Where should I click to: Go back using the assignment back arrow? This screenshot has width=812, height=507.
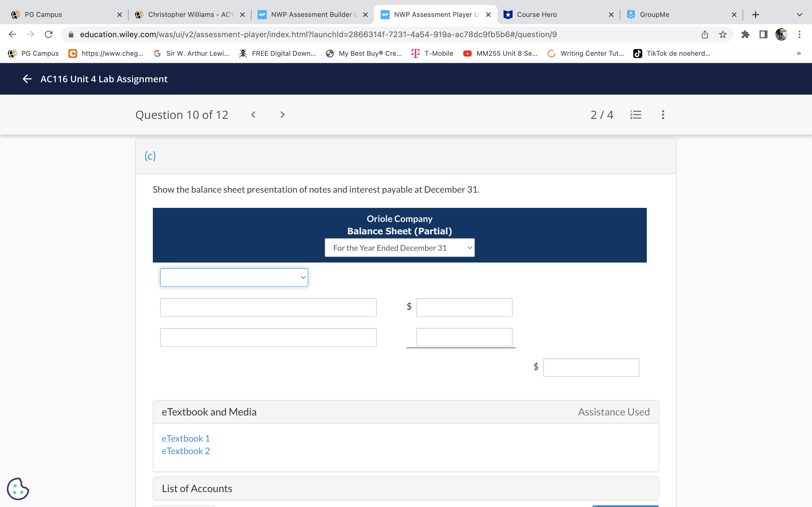[27, 79]
